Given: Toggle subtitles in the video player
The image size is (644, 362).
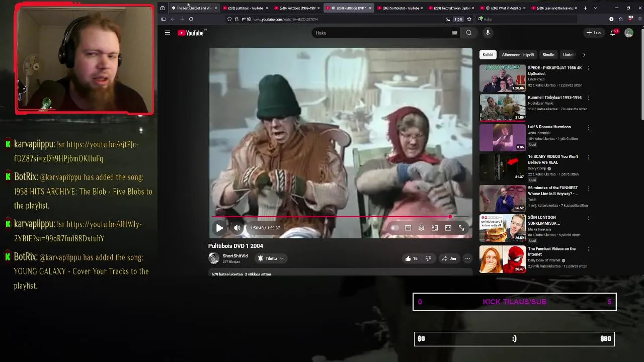Looking at the screenshot, I should (408, 228).
